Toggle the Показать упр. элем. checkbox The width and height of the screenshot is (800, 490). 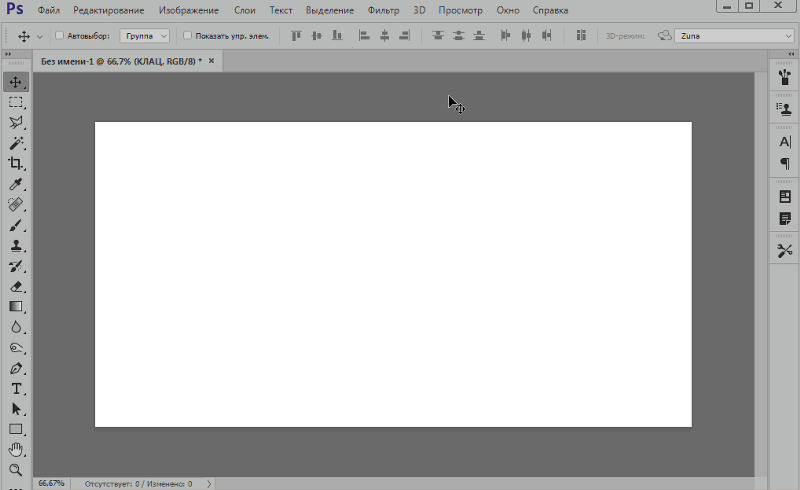point(187,36)
